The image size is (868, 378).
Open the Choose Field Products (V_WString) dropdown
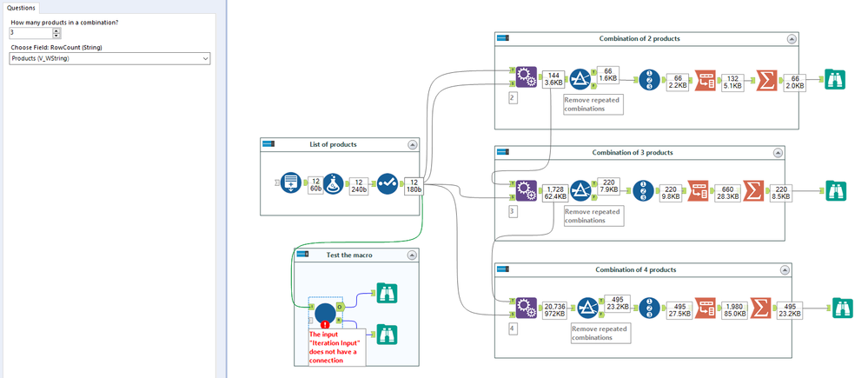109,58
